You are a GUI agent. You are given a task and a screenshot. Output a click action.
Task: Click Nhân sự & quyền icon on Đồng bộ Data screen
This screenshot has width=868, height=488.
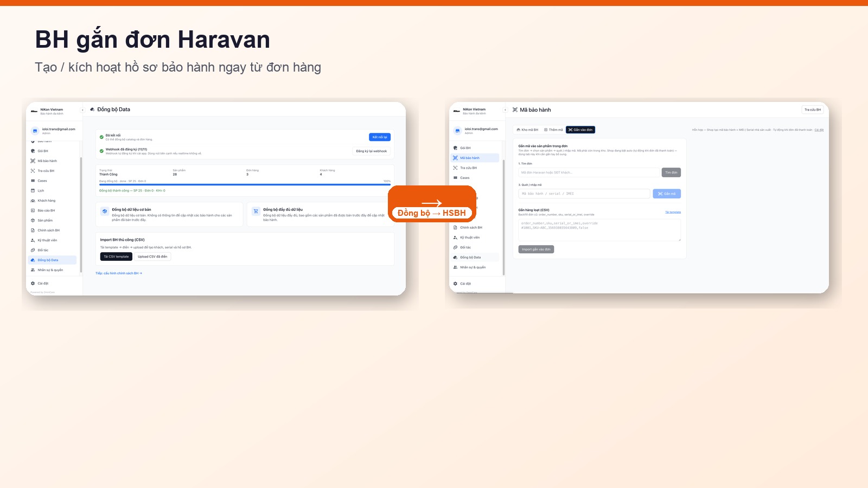(x=33, y=270)
